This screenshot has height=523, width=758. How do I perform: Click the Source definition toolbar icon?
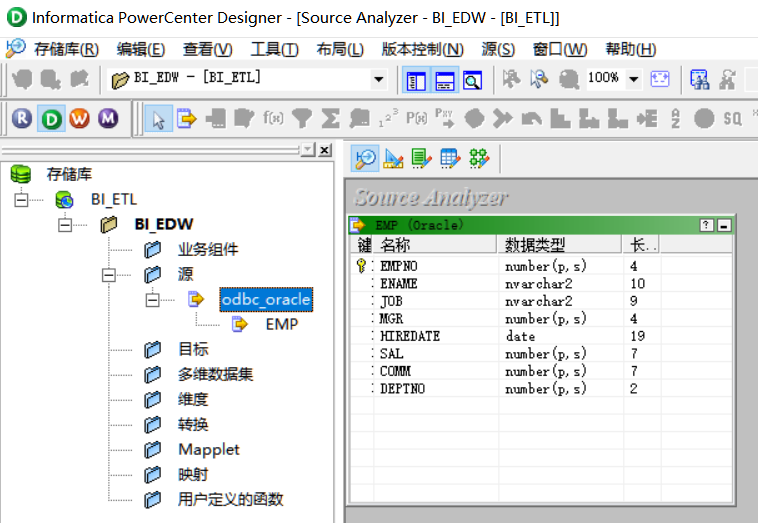[x=187, y=118]
